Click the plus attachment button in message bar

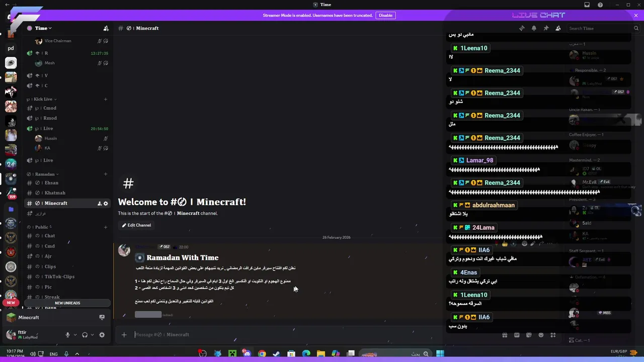coord(124,334)
